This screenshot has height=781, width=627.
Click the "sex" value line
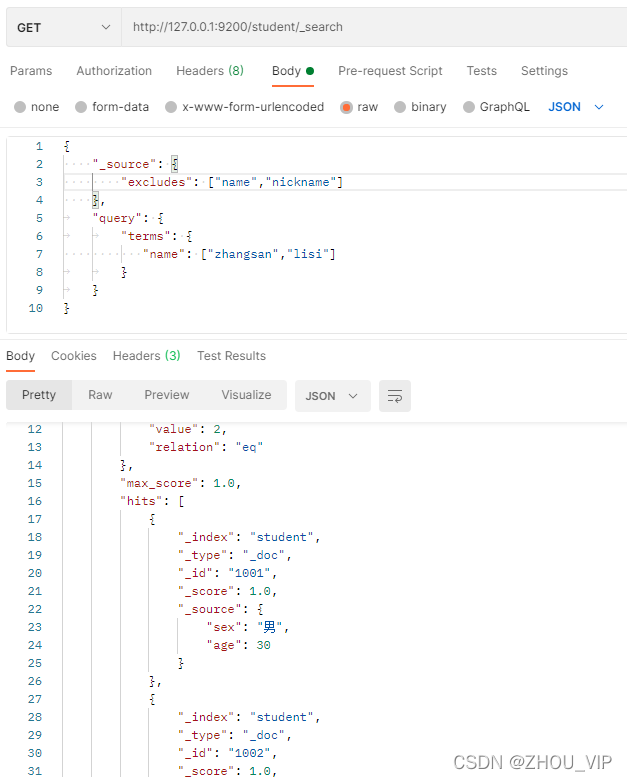tap(248, 627)
